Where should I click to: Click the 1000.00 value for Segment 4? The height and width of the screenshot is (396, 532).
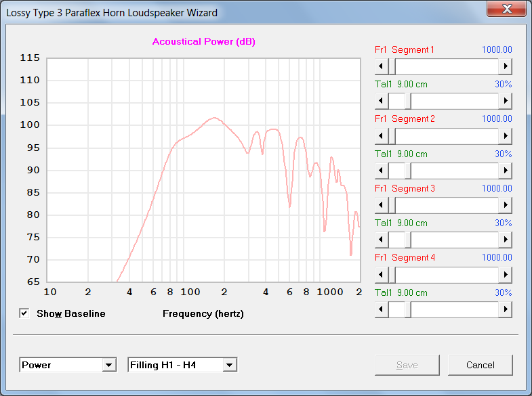coord(497,257)
